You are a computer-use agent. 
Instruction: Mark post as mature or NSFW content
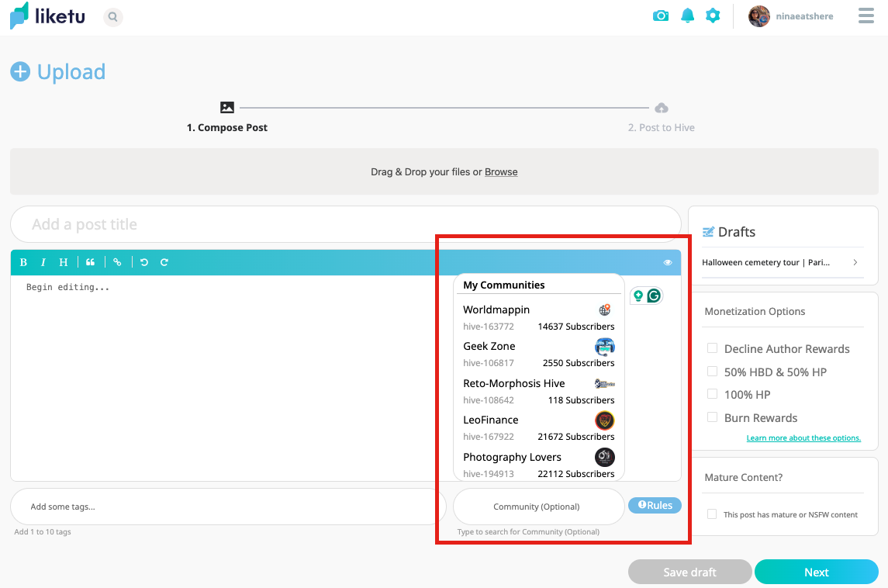(x=713, y=514)
